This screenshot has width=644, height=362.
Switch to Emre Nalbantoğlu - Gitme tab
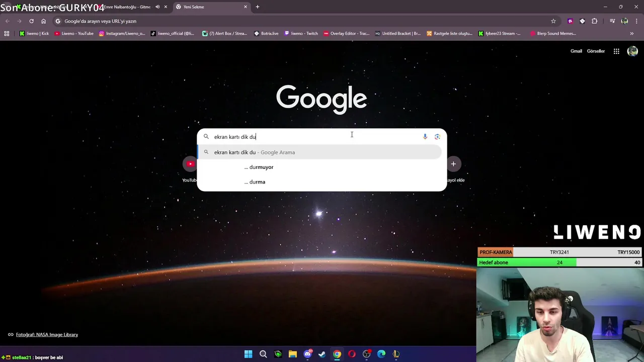127,7
